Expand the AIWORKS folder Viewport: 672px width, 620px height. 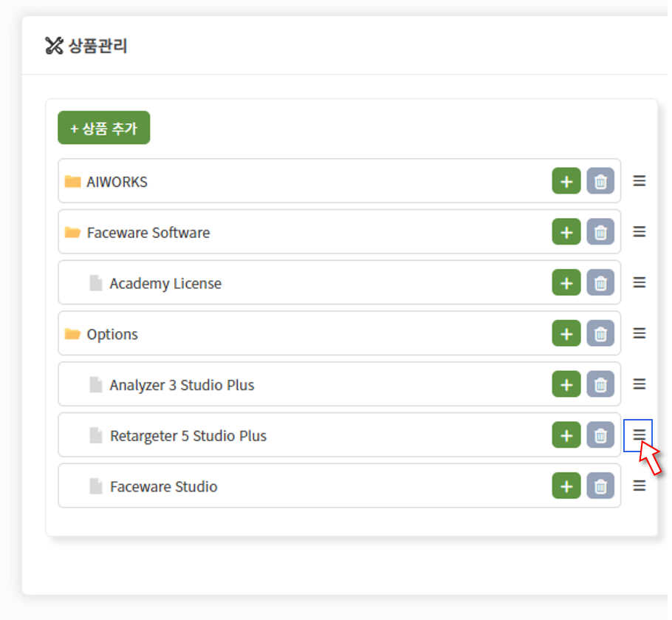[72, 181]
